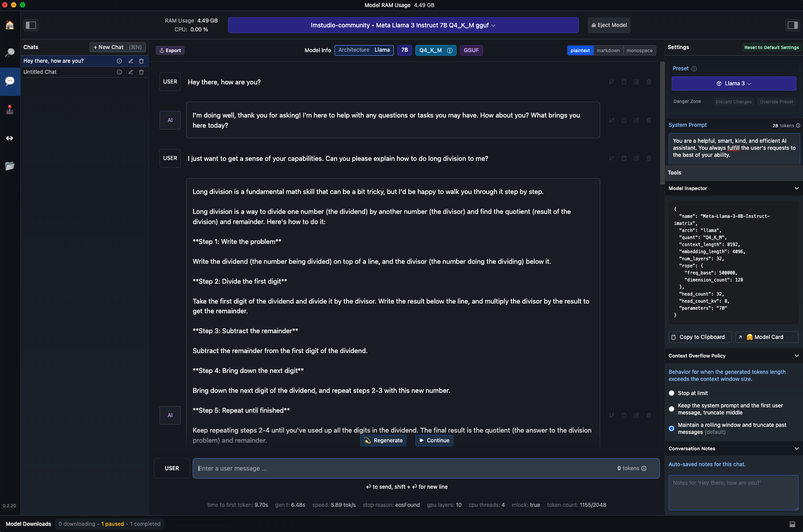Screen dimensions: 803x532
Task: Click Regenerate to redo the response
Action: [384, 441]
